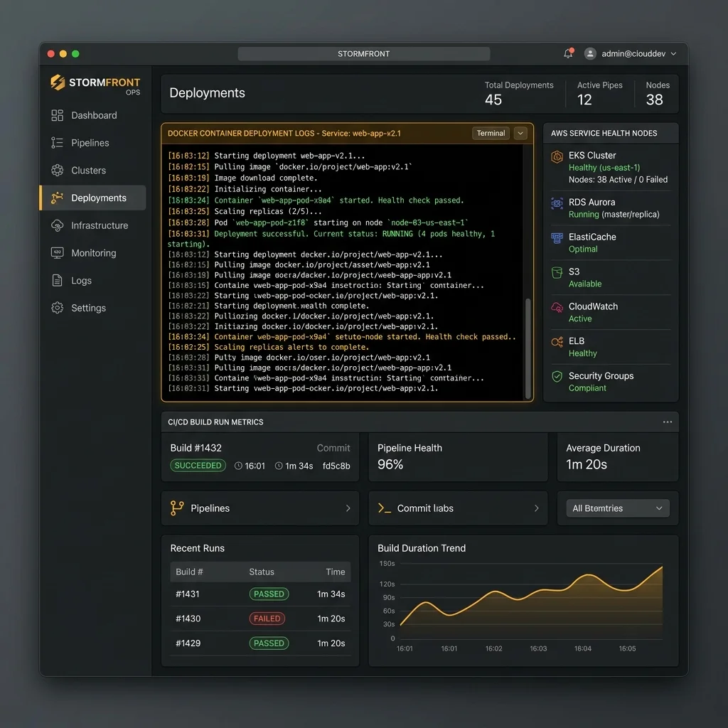Click Active Pipes value 12
This screenshot has width=728, height=728.
(x=584, y=100)
